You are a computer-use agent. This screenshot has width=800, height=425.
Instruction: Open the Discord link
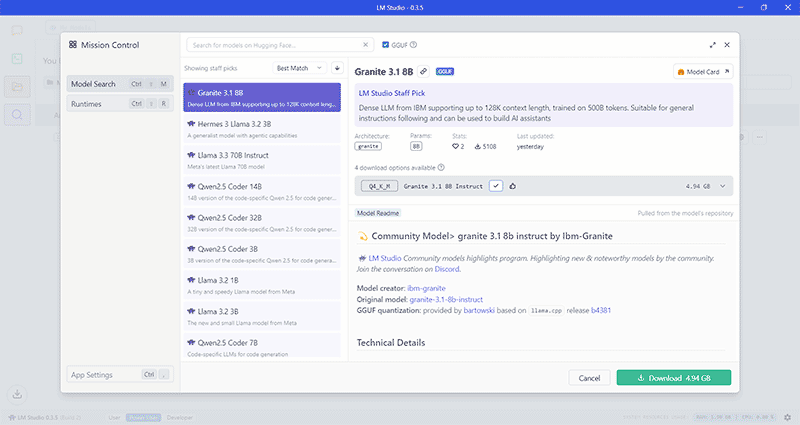click(x=447, y=269)
